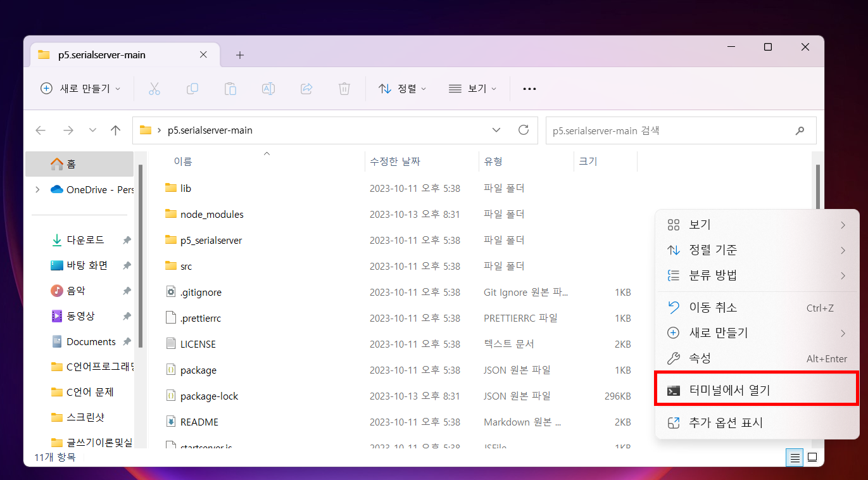Click the .gitignore file icon
This screenshot has width=868, height=480.
click(171, 292)
